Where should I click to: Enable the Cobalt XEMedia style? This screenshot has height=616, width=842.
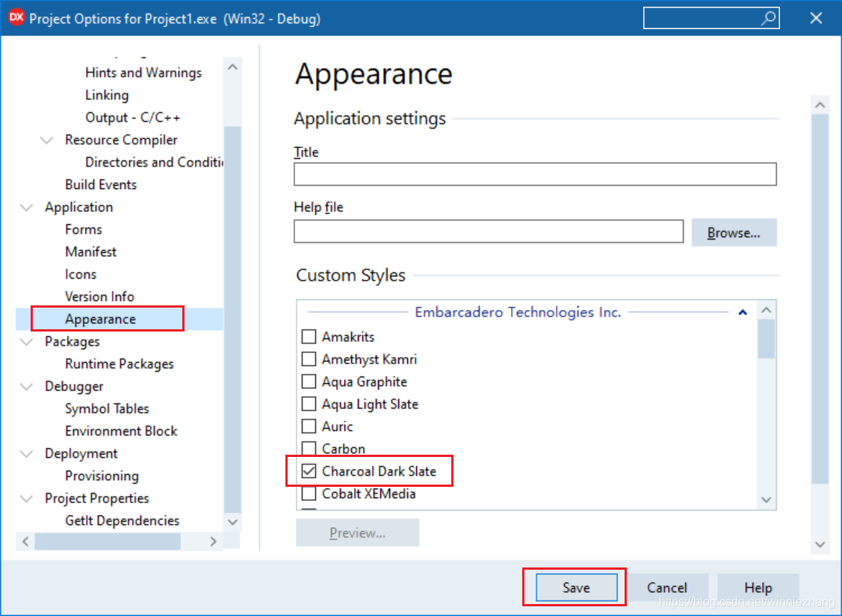pyautogui.click(x=309, y=493)
